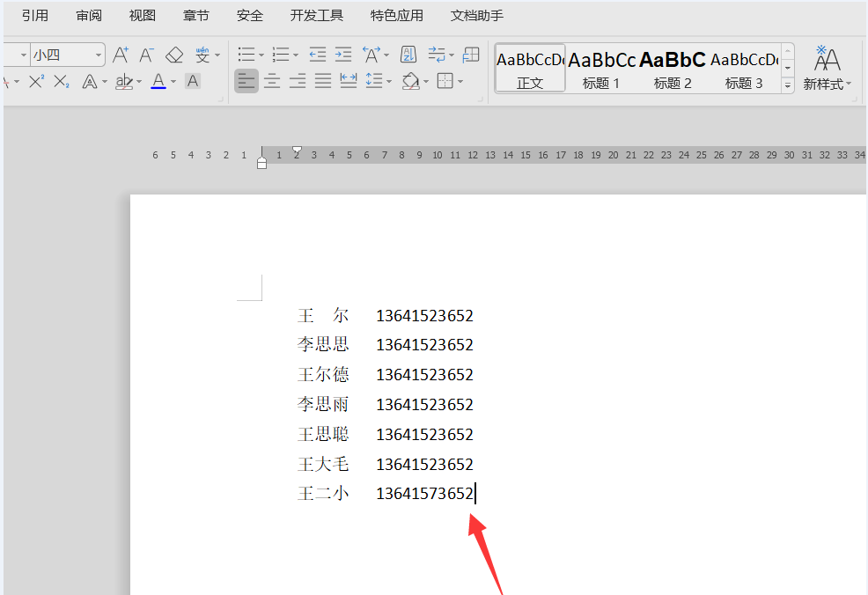This screenshot has width=868, height=595.
Task: Click the number 13641573652 beside 王二小
Action: [424, 493]
